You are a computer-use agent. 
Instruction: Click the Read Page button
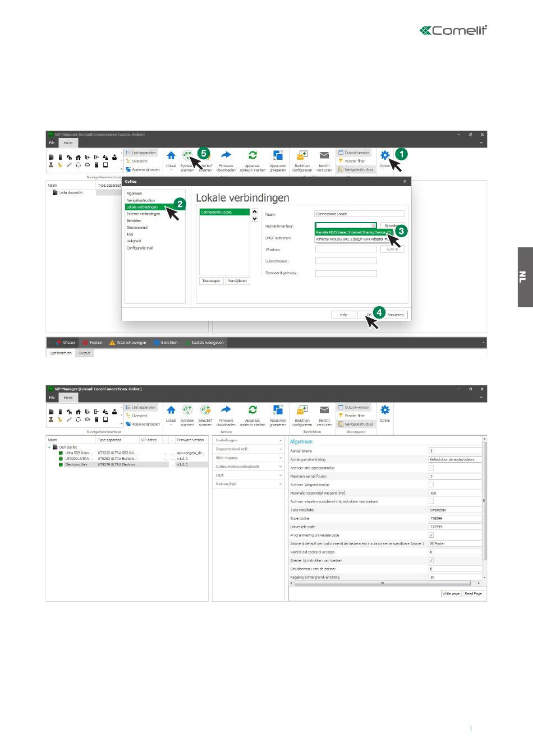pos(473,593)
